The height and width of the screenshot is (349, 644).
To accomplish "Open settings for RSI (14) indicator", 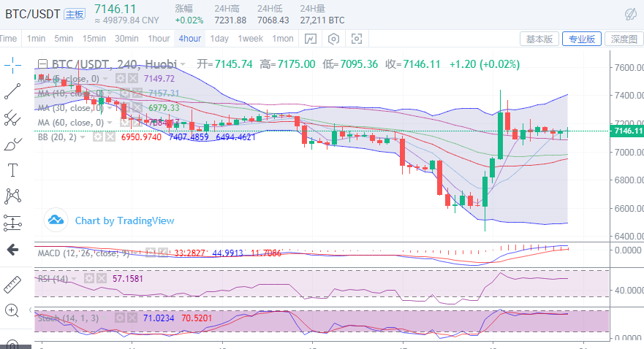I will (89, 278).
